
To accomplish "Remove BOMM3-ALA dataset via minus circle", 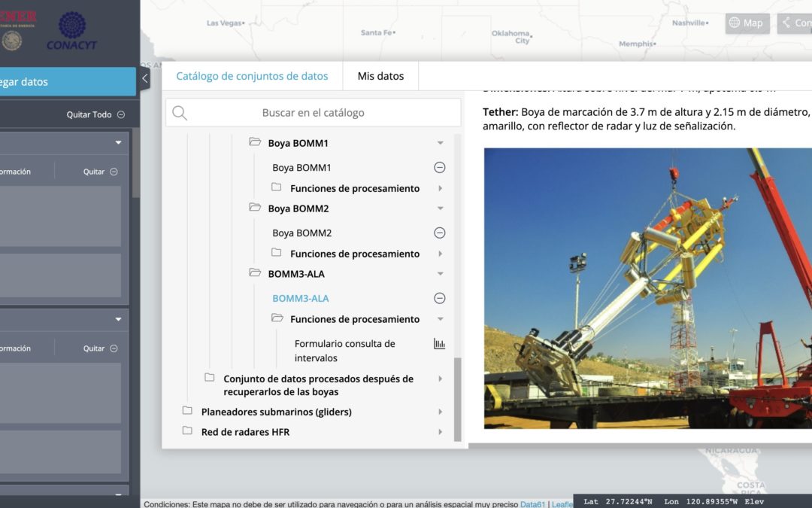I will (x=439, y=298).
